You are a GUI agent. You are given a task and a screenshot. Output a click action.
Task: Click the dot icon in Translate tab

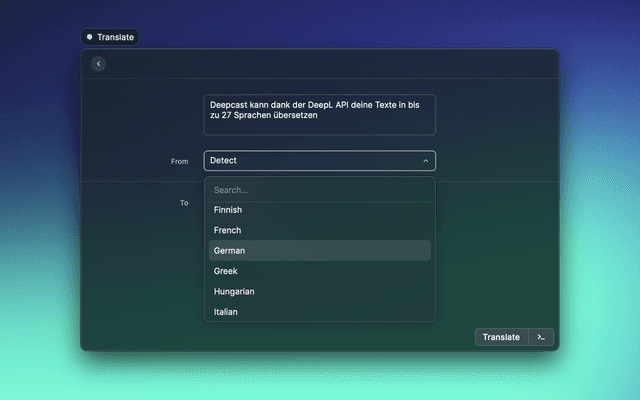click(x=89, y=37)
